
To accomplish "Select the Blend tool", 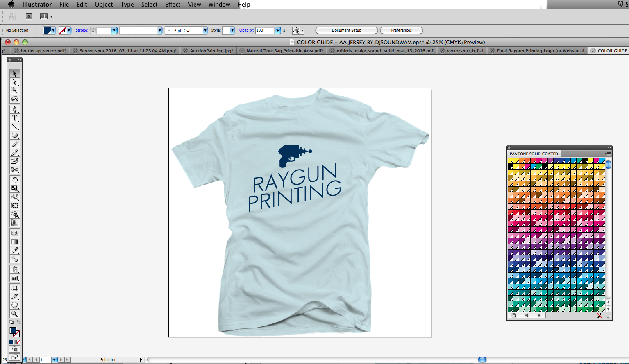I will coord(15,259).
